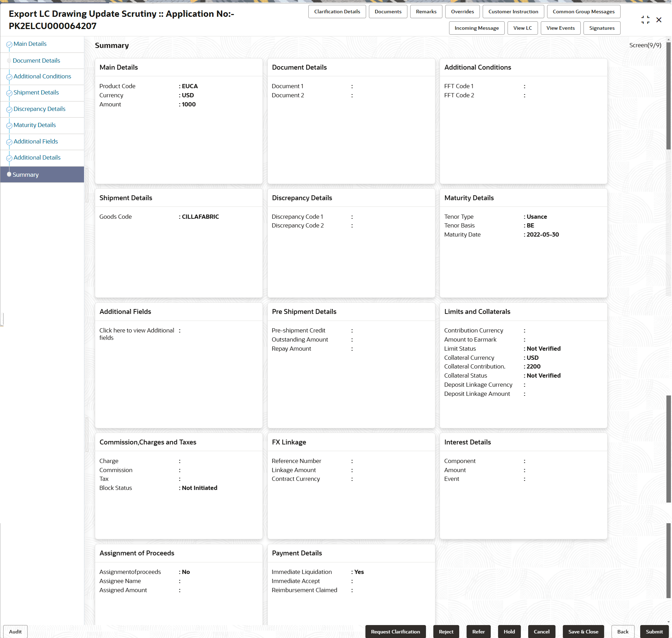Click the step indicator dot beside Summary
672x638 pixels.
pyautogui.click(x=9, y=174)
